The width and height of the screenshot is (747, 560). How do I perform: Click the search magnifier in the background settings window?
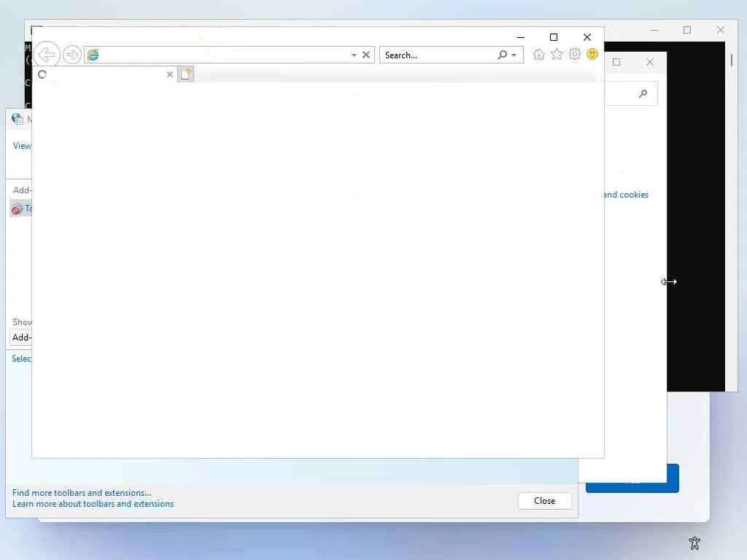[x=643, y=94]
